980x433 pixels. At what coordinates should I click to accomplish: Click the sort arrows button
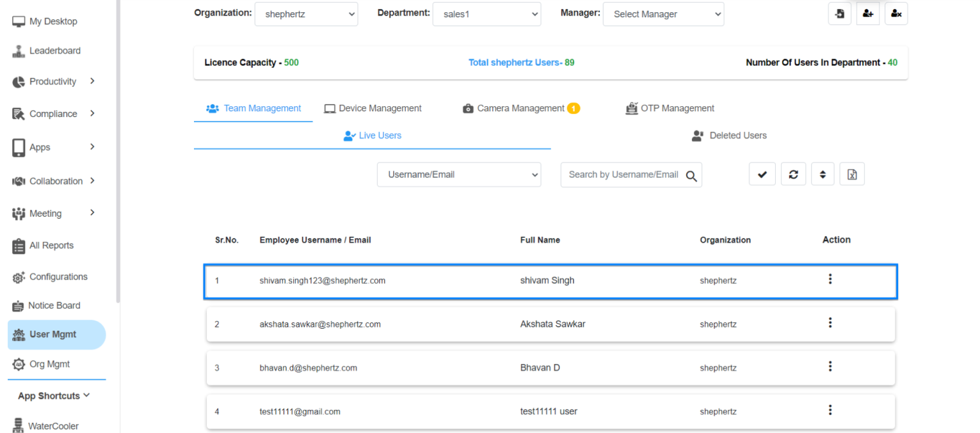point(823,174)
